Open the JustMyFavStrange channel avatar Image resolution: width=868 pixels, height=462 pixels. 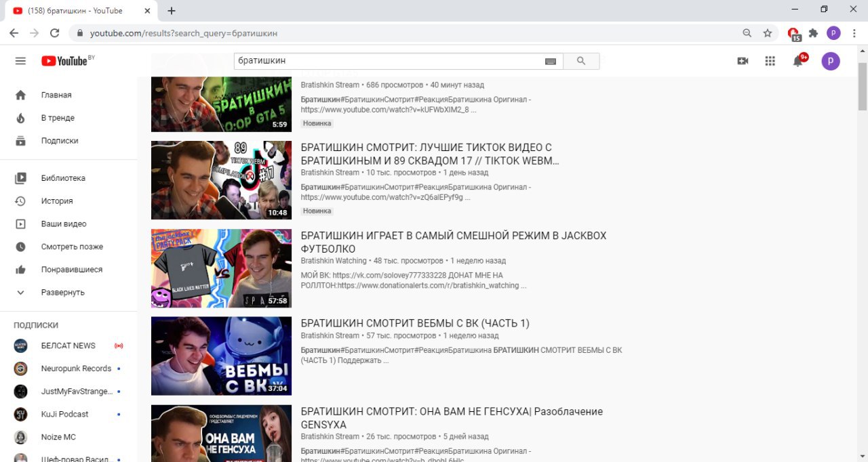click(21, 392)
